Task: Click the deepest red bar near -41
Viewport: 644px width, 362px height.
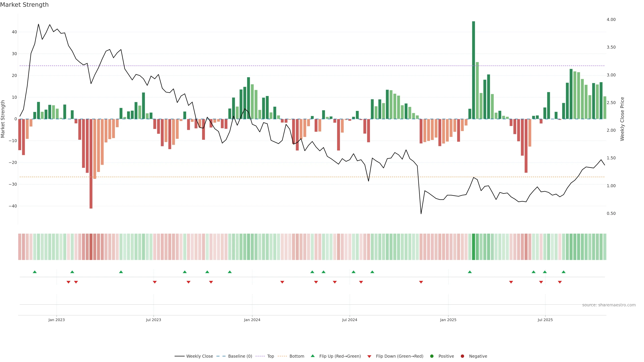Action: [x=91, y=164]
